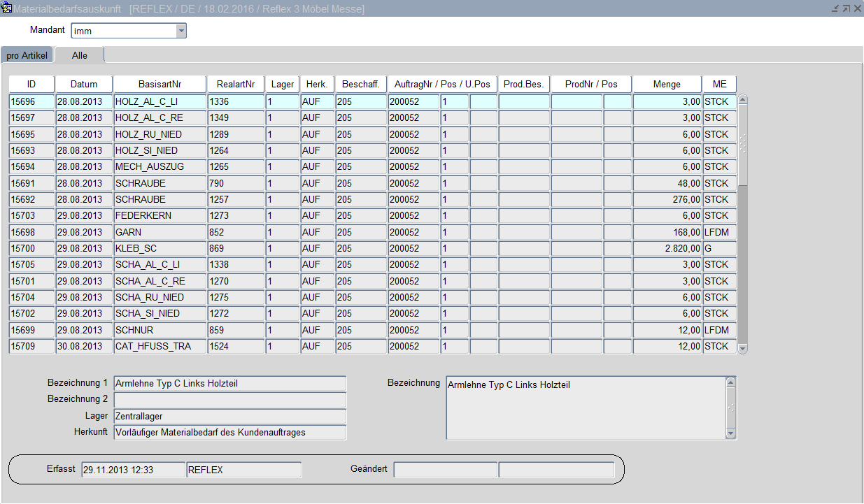The height and width of the screenshot is (504, 864).
Task: Click the Menge column header
Action: [666, 84]
